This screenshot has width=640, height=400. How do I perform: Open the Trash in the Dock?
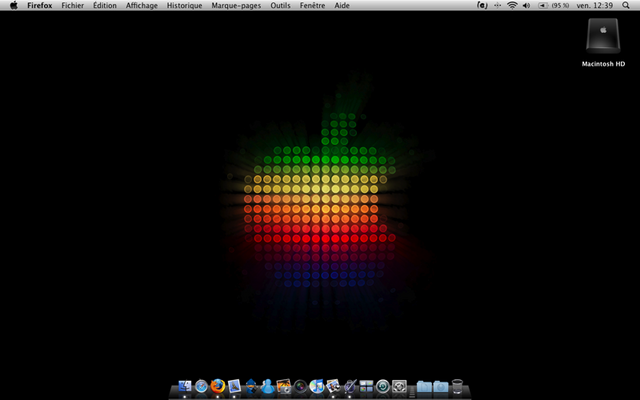458,386
